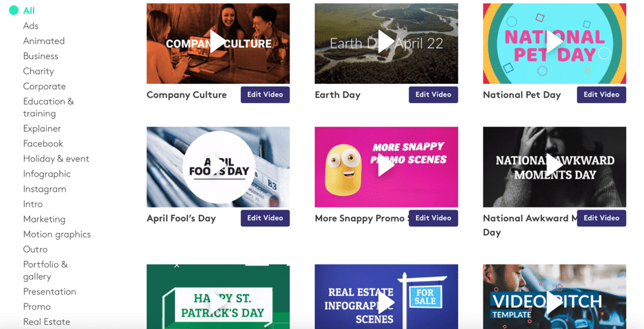Play the Real Estate Infographic Scenes preview
Image resolution: width=644 pixels, height=329 pixels.
386,304
